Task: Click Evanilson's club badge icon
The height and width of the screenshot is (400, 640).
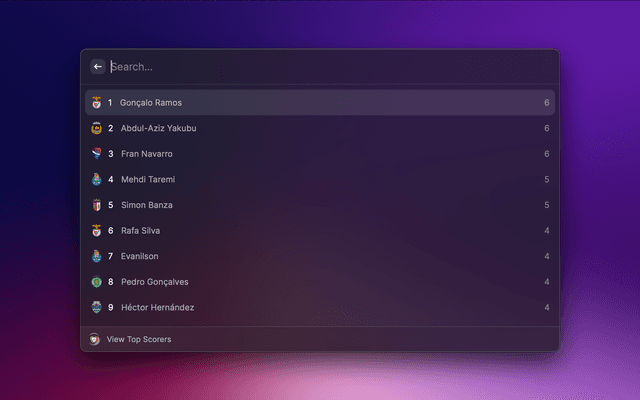Action: tap(96, 256)
